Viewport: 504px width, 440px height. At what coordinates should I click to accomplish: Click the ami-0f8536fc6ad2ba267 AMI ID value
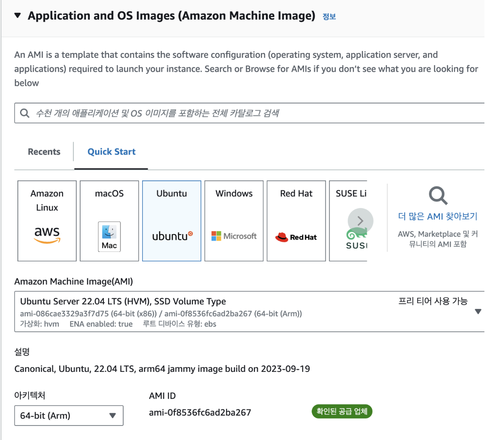click(x=200, y=412)
